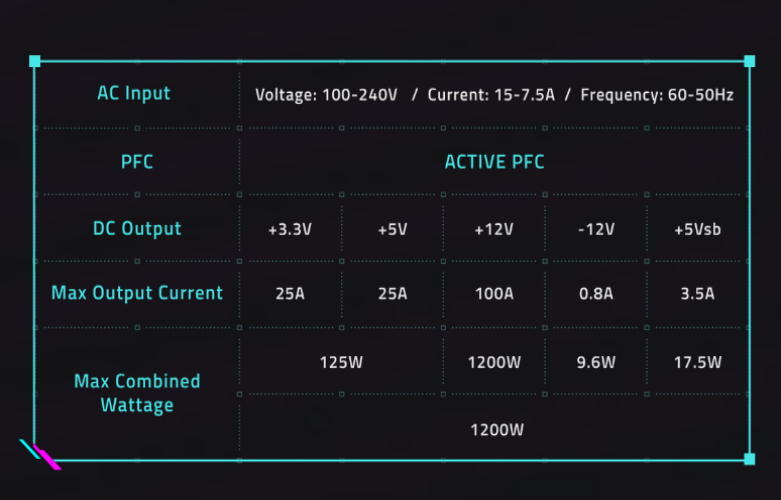Click the Voltage: 100-240V text
781x500 pixels.
coord(326,95)
